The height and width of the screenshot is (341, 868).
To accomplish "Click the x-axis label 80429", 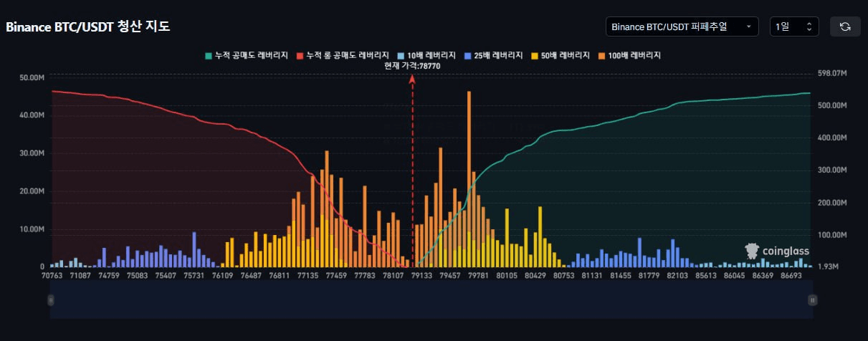I will point(534,275).
